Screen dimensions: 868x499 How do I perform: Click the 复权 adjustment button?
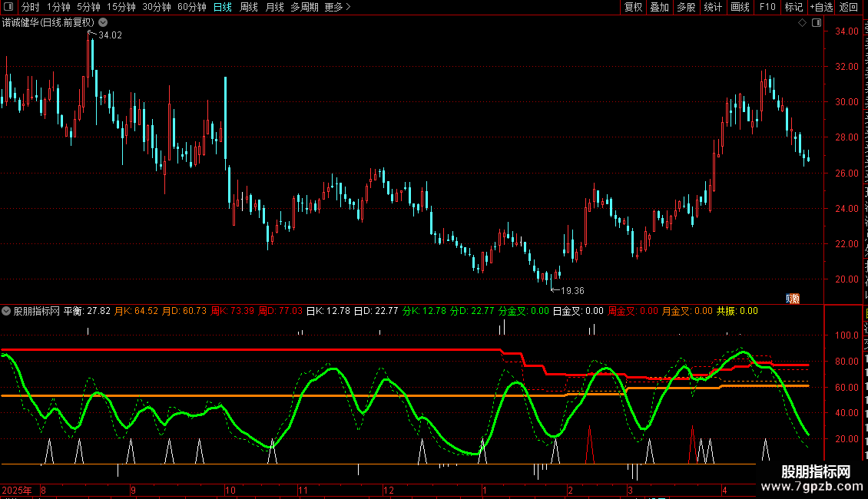click(x=633, y=7)
